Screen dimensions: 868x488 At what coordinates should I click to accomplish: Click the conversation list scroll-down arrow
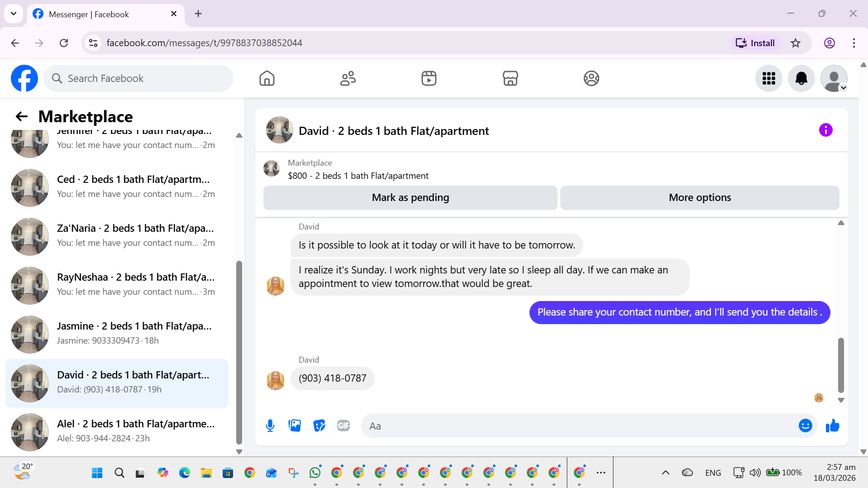(239, 451)
